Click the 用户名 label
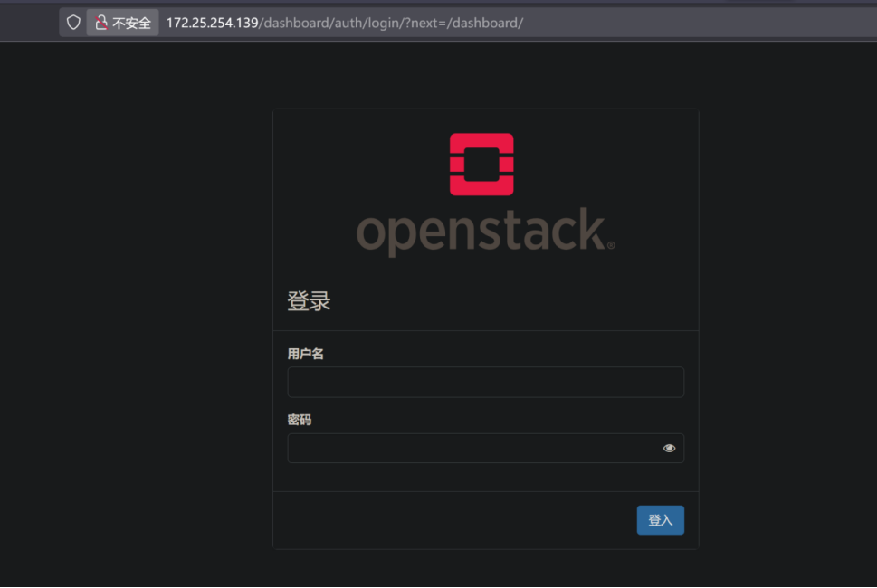 [x=305, y=354]
